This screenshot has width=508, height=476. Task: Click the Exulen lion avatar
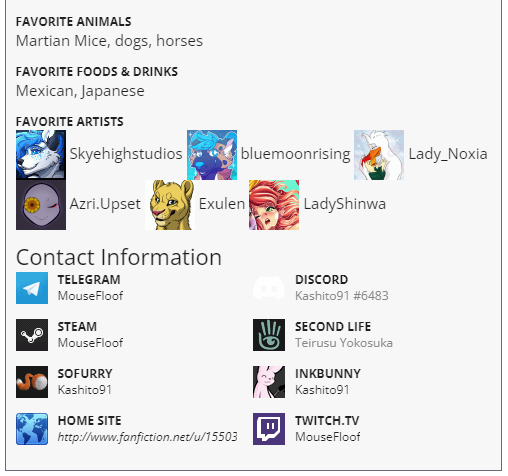pyautogui.click(x=170, y=205)
